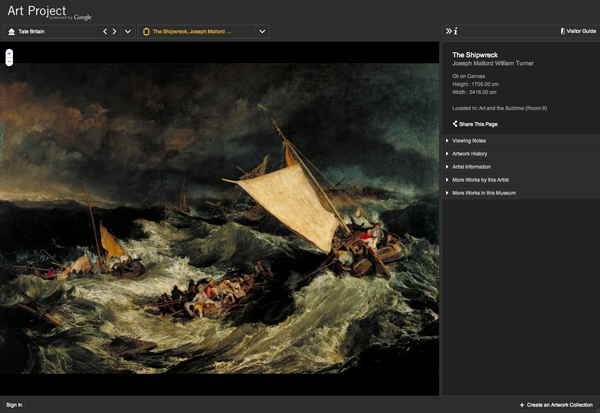Click the Tate Britain museum building icon

pyautogui.click(x=11, y=32)
